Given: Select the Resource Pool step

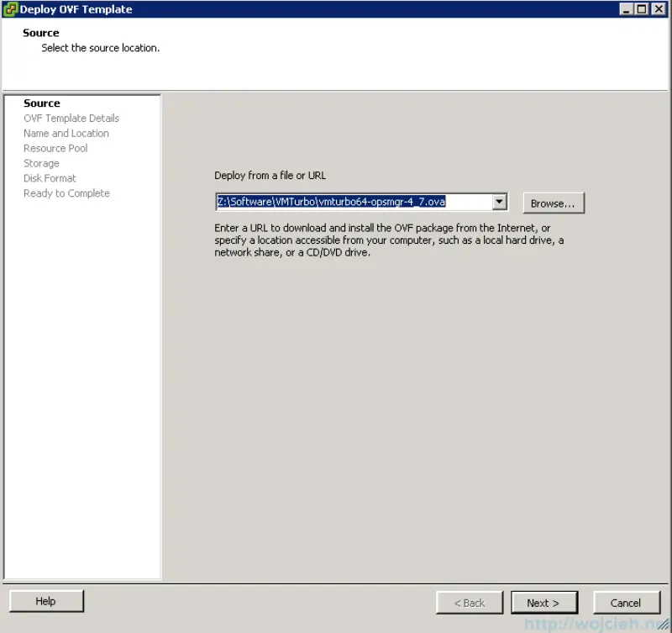Looking at the screenshot, I should (x=55, y=148).
